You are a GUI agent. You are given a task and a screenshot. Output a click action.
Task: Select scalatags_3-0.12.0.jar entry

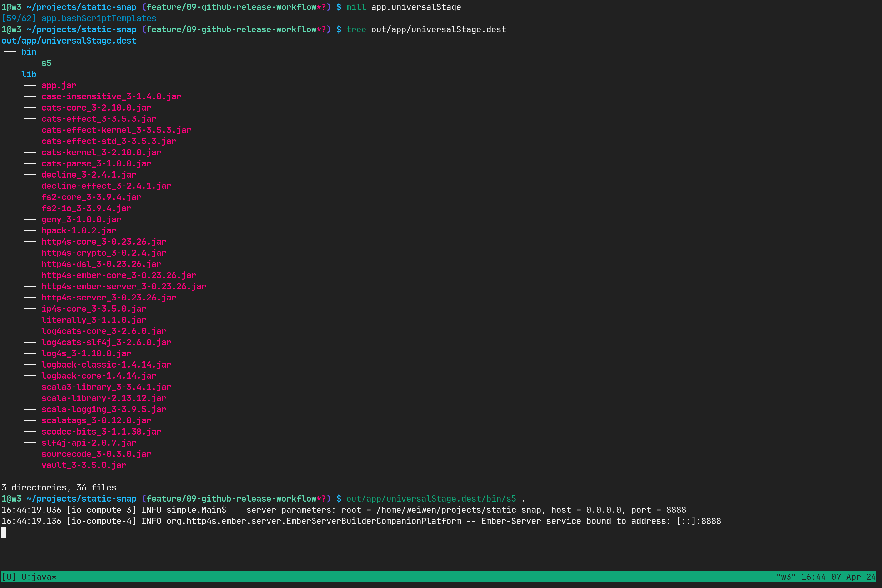coord(96,421)
